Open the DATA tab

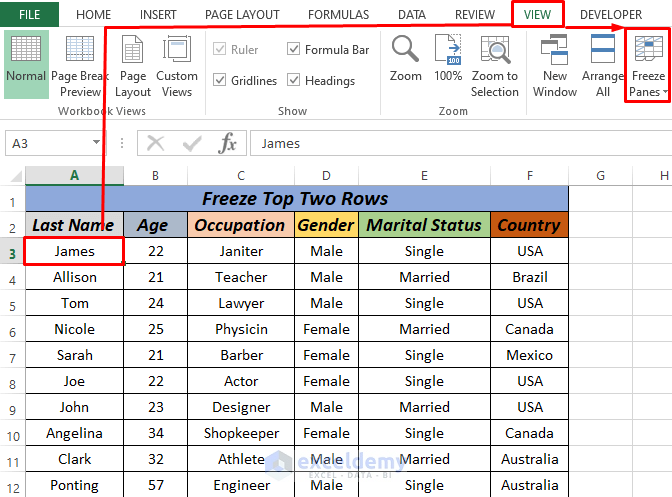tap(411, 15)
